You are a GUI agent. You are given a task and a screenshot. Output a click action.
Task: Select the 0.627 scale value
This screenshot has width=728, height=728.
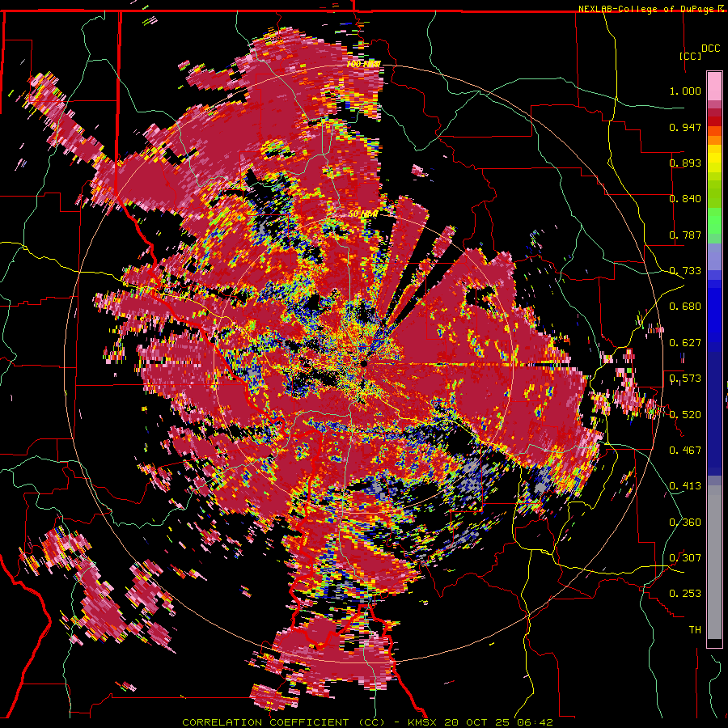pyautogui.click(x=685, y=343)
